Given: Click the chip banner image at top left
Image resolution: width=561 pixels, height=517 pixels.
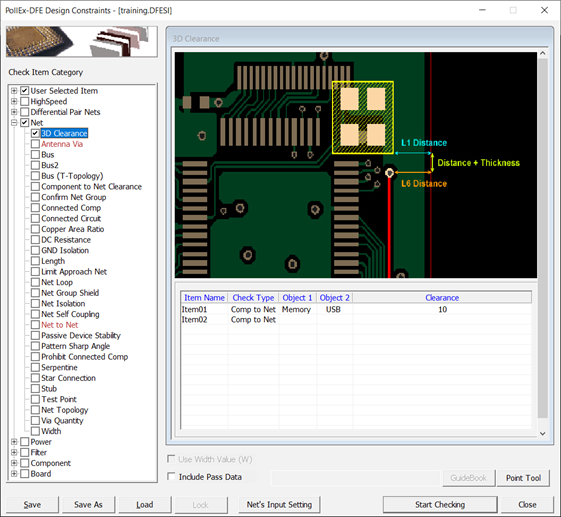Looking at the screenshot, I should coord(82,42).
